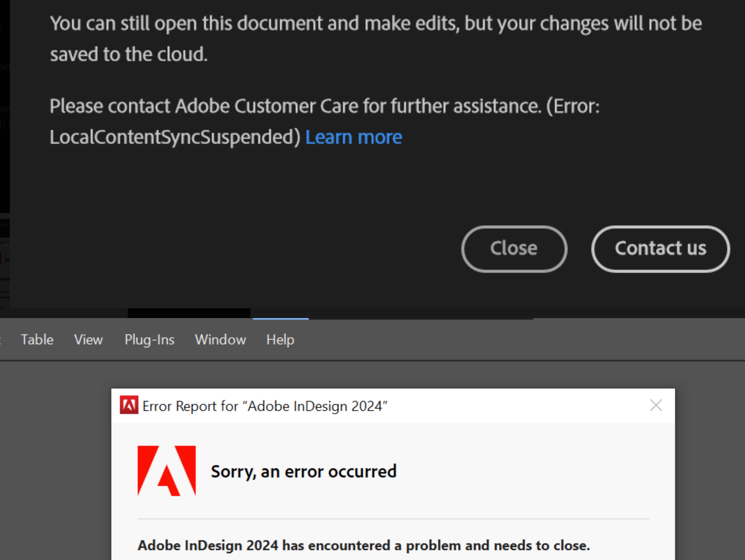Click the 'Sorry, an error occurred' heading
Viewport: 745px width, 560px height.
tap(304, 471)
